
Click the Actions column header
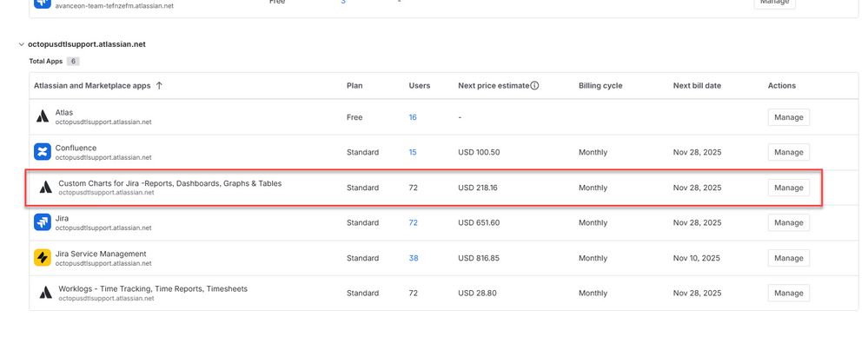[x=782, y=86]
